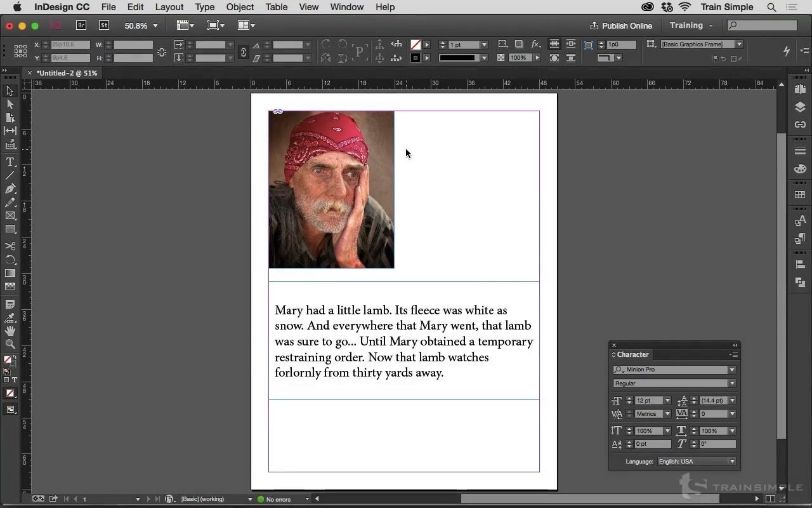Open the macOS Spotlight search icon
The image size is (812, 508).
click(771, 7)
